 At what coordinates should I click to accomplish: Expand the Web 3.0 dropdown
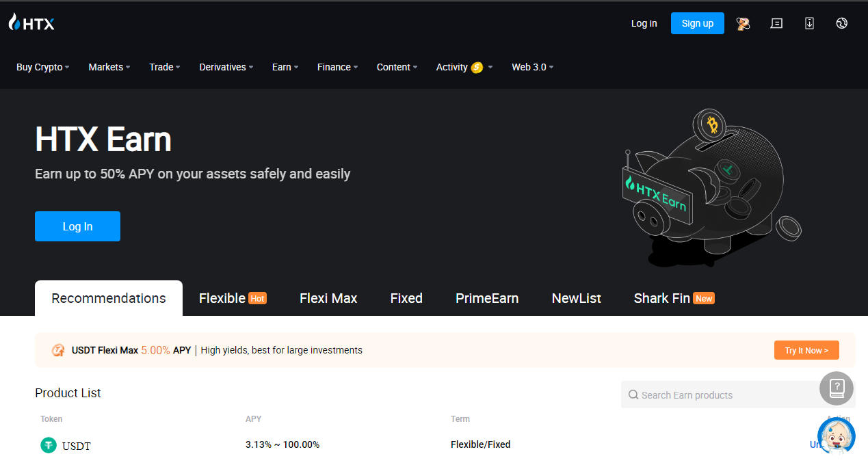point(533,67)
